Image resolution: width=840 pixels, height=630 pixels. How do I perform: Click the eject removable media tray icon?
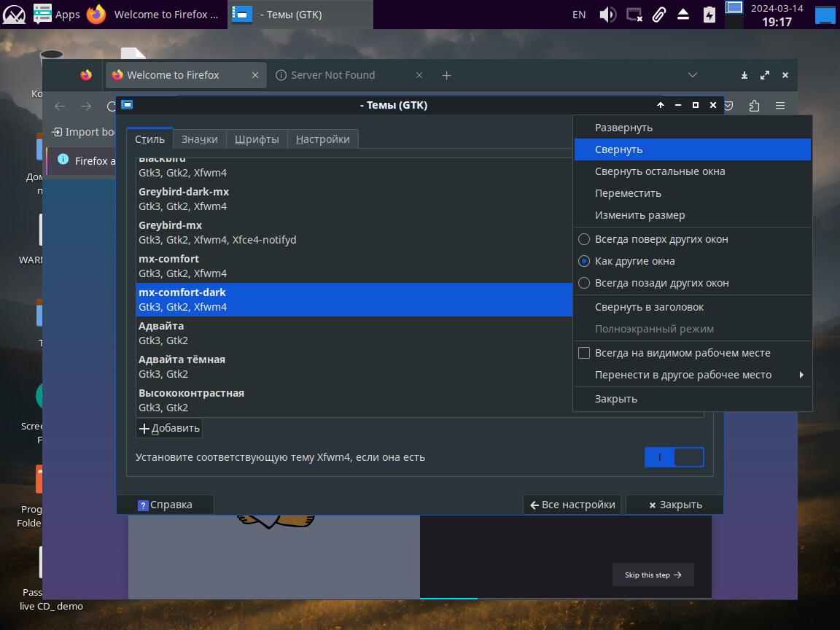tap(683, 15)
